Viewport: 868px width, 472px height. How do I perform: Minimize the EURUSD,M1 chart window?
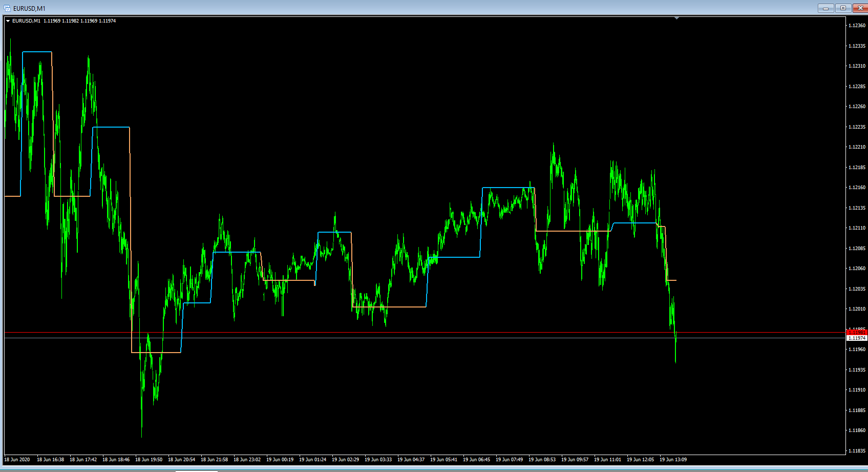click(x=825, y=8)
